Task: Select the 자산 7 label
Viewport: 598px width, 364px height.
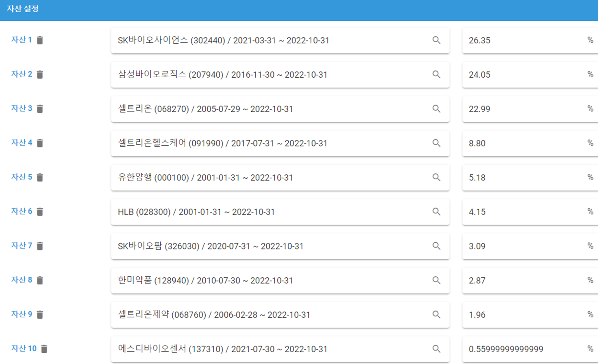Action: [22, 246]
